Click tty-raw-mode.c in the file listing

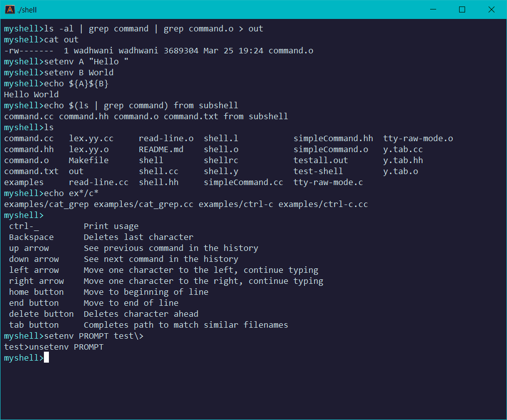pyautogui.click(x=328, y=182)
